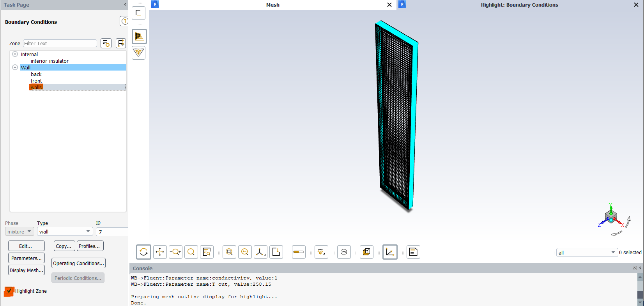Click the Operating Conditions... button

[78, 263]
